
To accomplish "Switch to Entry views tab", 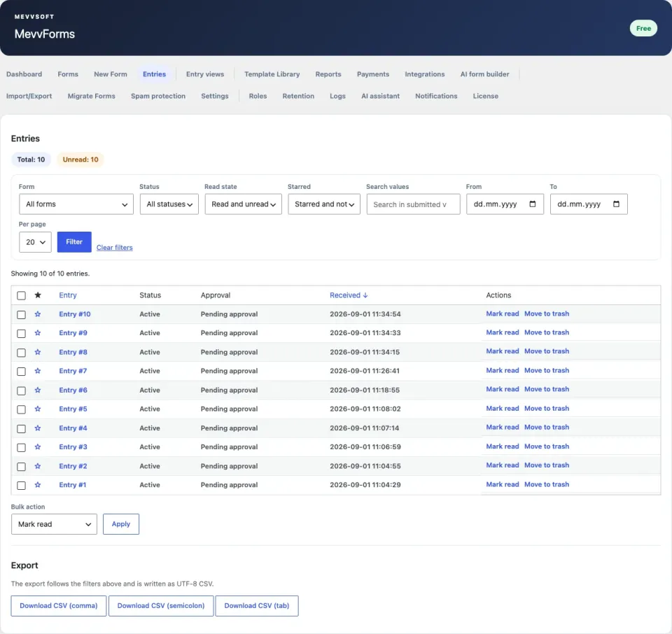I will coord(205,74).
